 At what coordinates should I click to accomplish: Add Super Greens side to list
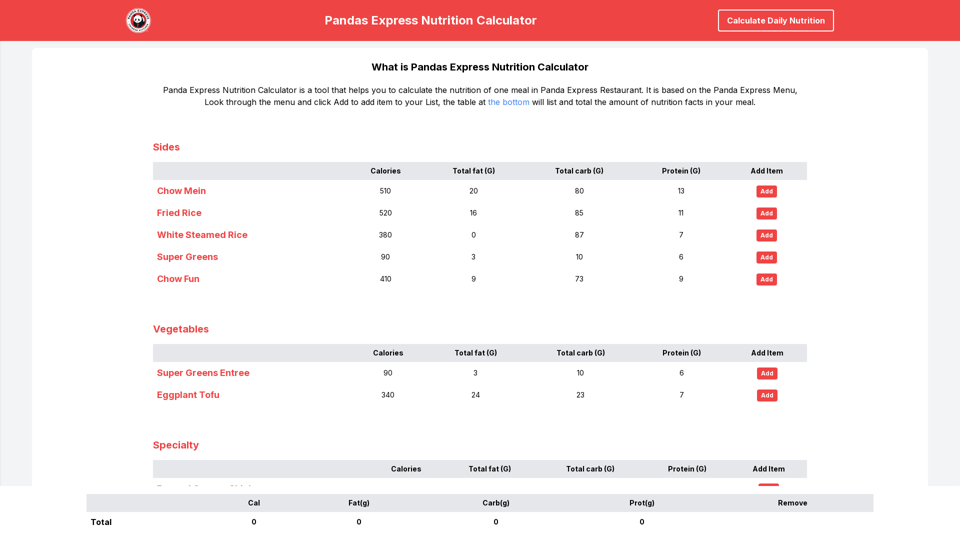point(766,257)
